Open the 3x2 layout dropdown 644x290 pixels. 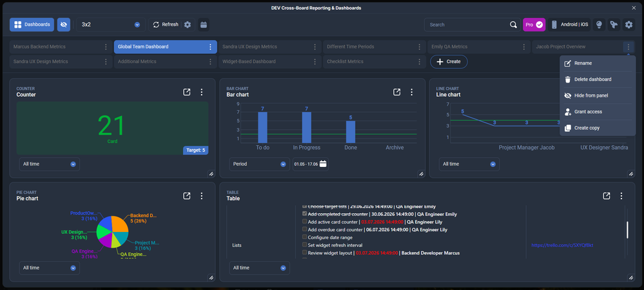pos(111,24)
